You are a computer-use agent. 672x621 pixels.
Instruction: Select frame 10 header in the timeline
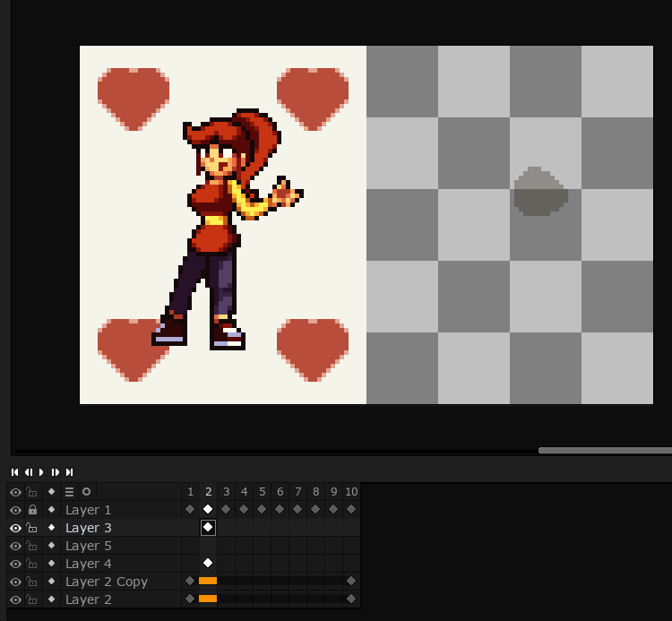coord(351,492)
